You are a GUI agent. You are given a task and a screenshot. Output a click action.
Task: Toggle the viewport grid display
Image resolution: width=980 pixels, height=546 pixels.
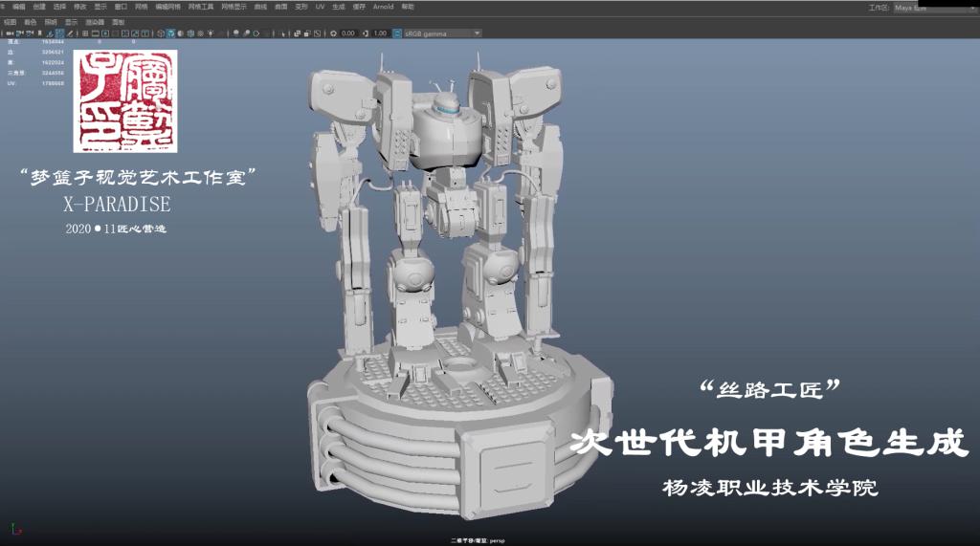(85, 33)
